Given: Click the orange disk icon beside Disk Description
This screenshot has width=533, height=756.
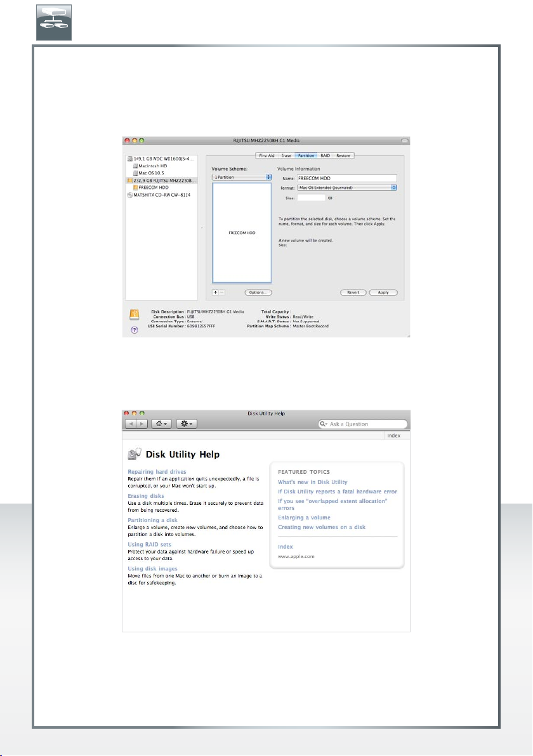Looking at the screenshot, I should 135,315.
